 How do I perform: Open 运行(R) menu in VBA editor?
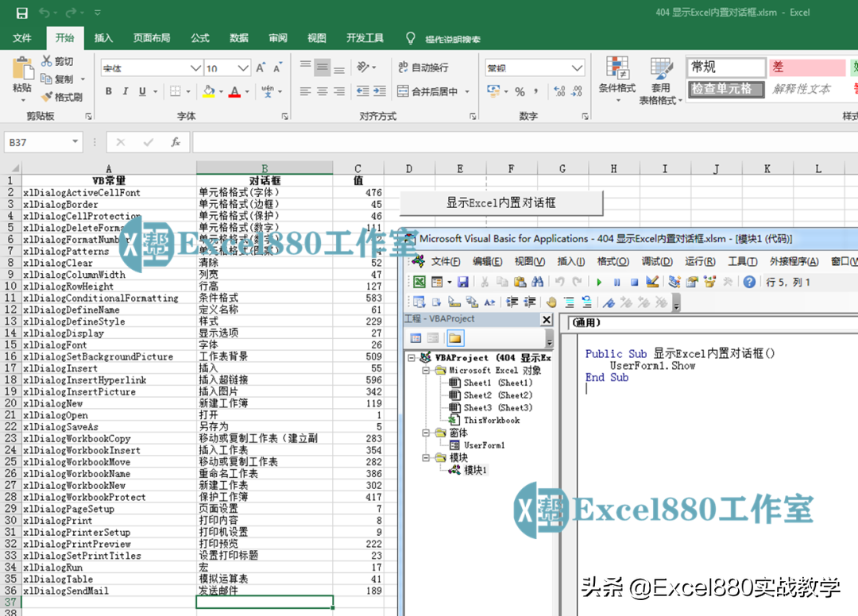tap(700, 261)
